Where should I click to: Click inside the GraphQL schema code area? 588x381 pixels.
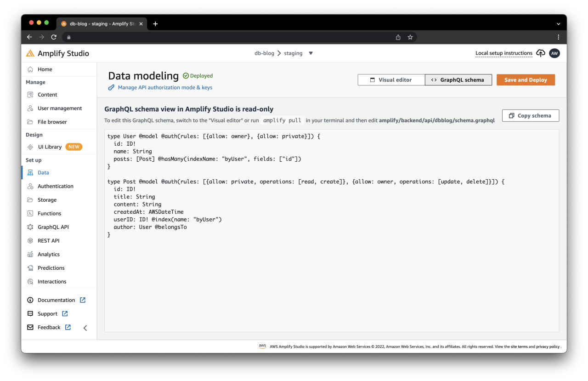pyautogui.click(x=332, y=231)
